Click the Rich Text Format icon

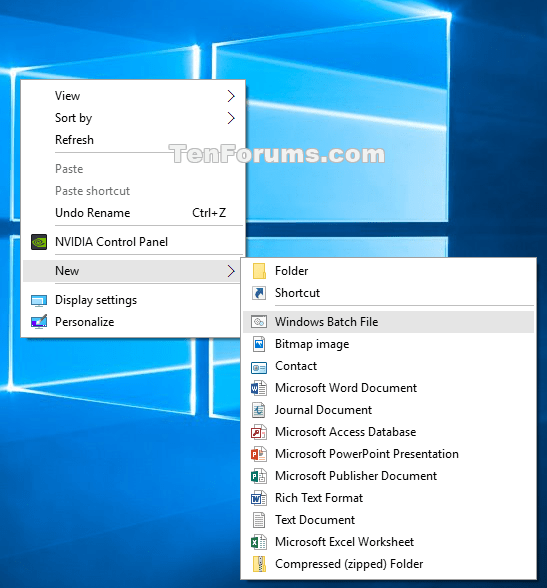point(259,498)
